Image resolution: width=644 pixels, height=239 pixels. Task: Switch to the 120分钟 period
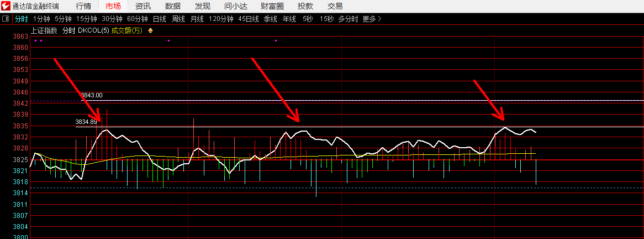pyautogui.click(x=221, y=19)
